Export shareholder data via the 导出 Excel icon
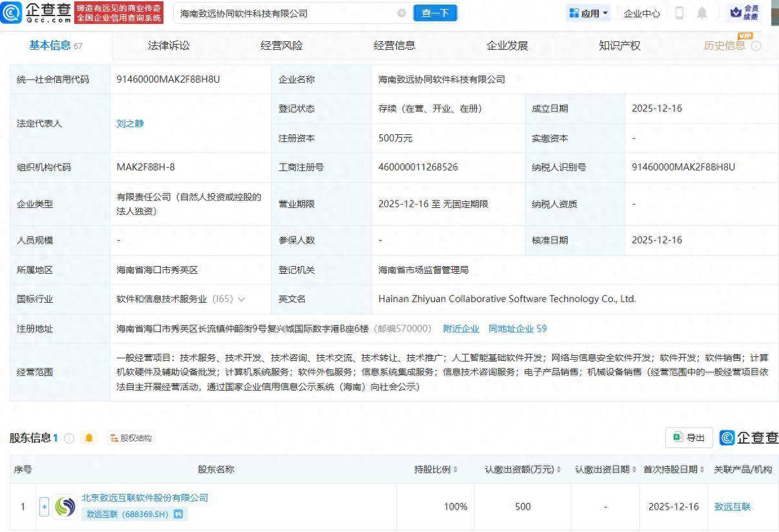The image size is (779, 532). tap(689, 438)
